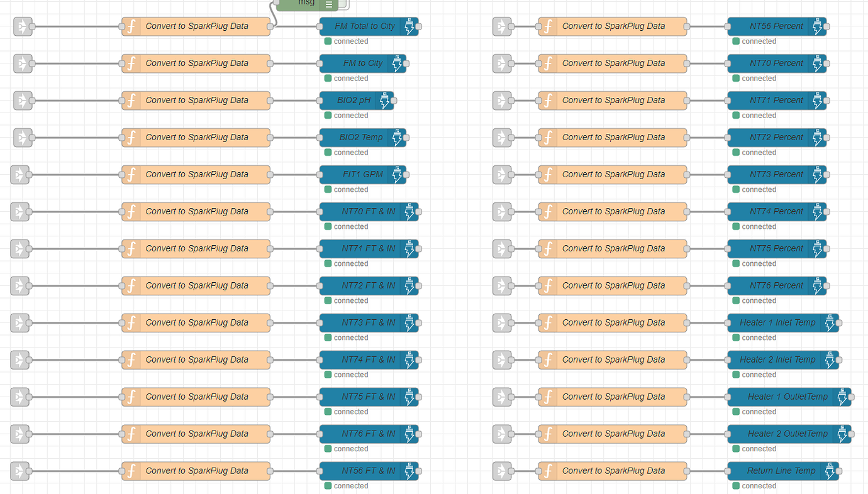Click the input port of the Heater 1 Inlet Temp node
The height and width of the screenshot is (494, 868).
727,323
